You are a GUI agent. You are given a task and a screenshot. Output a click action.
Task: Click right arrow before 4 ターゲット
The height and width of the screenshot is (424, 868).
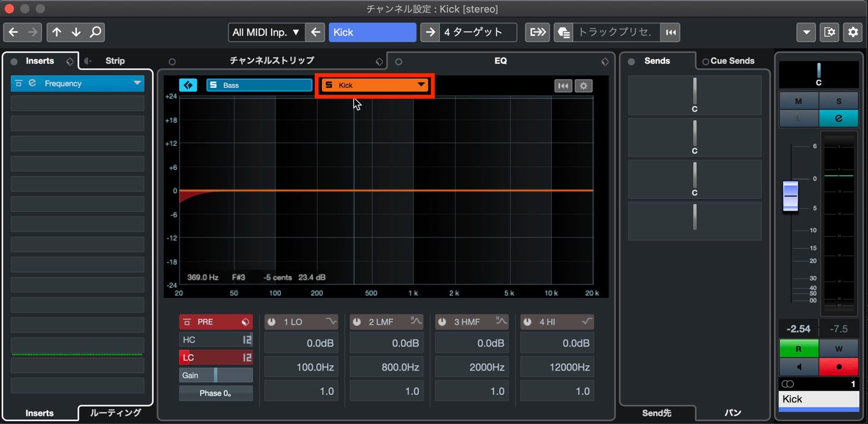430,32
